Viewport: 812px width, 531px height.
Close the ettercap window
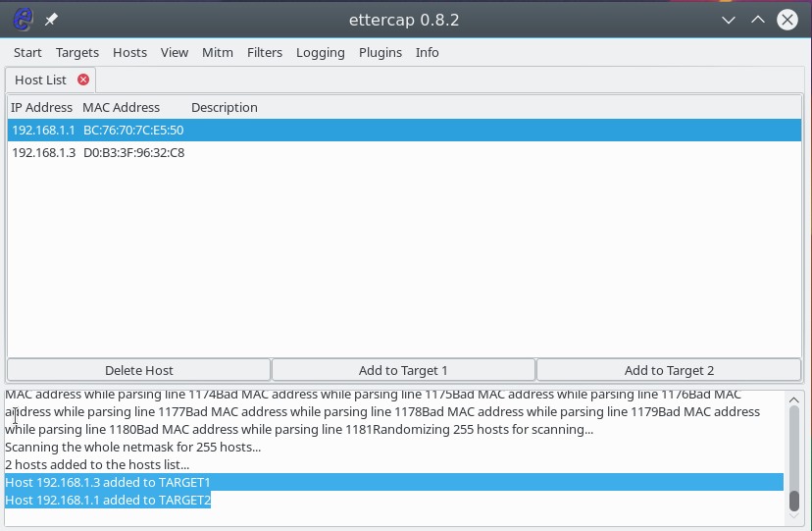click(787, 20)
